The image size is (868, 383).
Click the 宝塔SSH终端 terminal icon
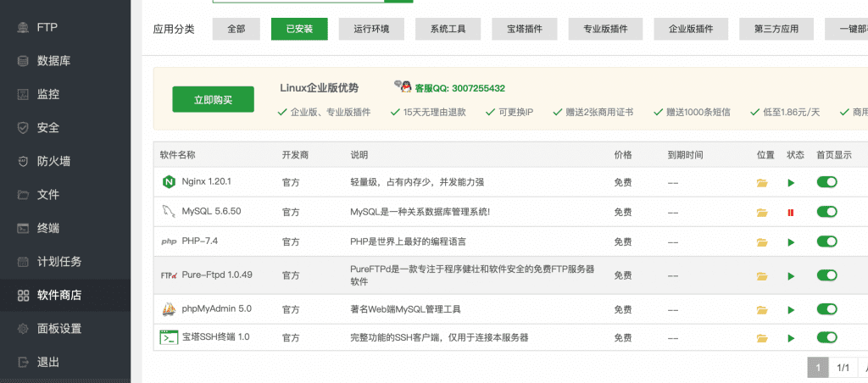point(169,337)
